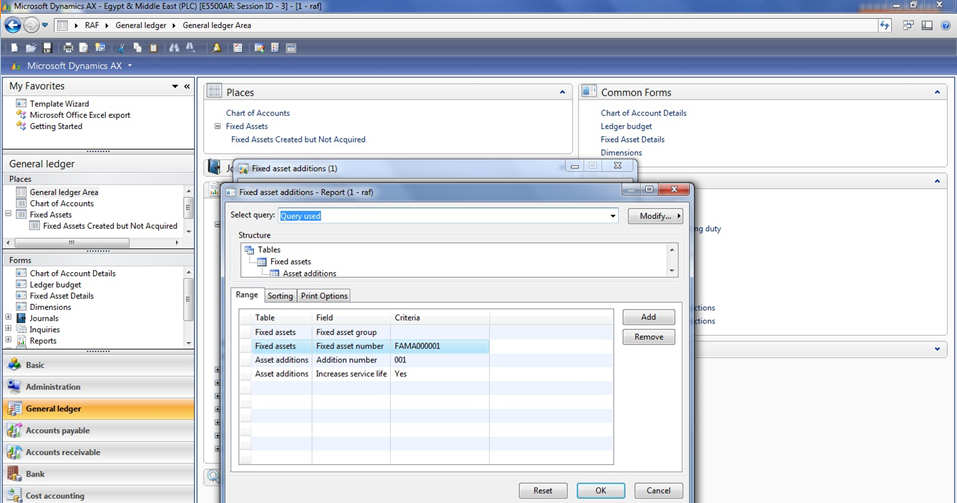Click the blue Back navigation arrow
This screenshot has height=503, width=957.
point(12,26)
